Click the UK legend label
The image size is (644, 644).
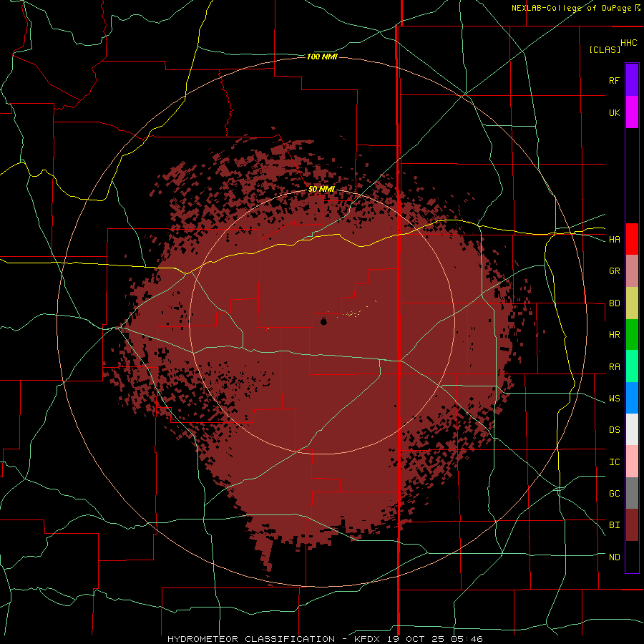(x=615, y=112)
